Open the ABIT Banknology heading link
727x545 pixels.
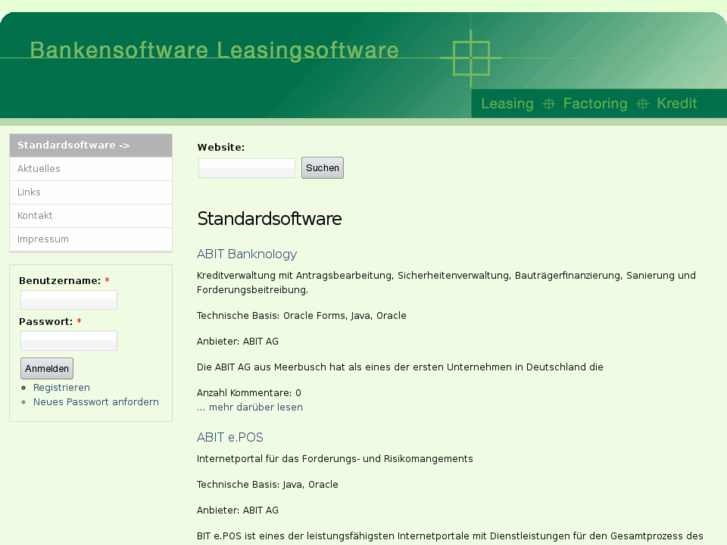click(247, 254)
